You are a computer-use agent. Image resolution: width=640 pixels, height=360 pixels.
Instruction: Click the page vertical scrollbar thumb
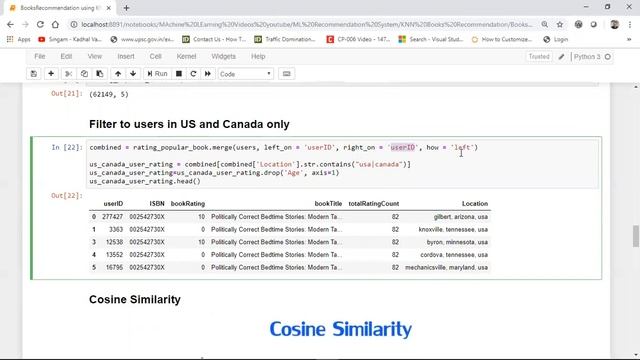636,236
